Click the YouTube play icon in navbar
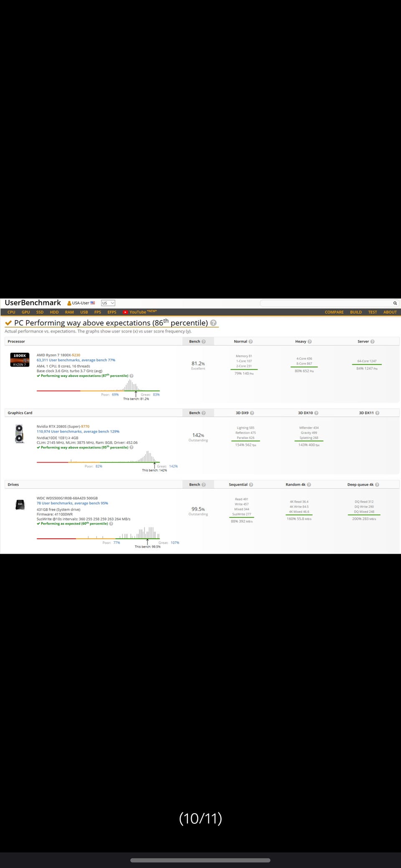 click(125, 312)
